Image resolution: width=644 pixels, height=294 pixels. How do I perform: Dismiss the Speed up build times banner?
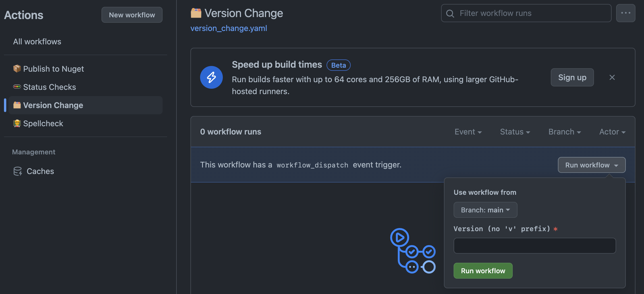pyautogui.click(x=612, y=77)
